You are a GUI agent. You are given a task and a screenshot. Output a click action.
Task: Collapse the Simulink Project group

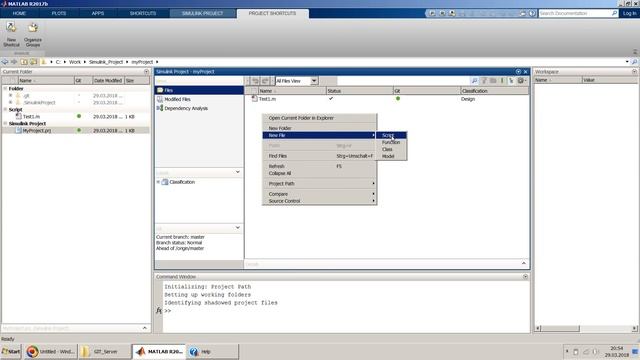point(5,123)
